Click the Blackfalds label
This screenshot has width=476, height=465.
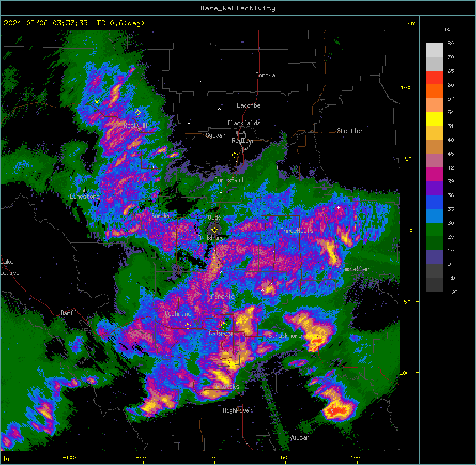click(244, 123)
